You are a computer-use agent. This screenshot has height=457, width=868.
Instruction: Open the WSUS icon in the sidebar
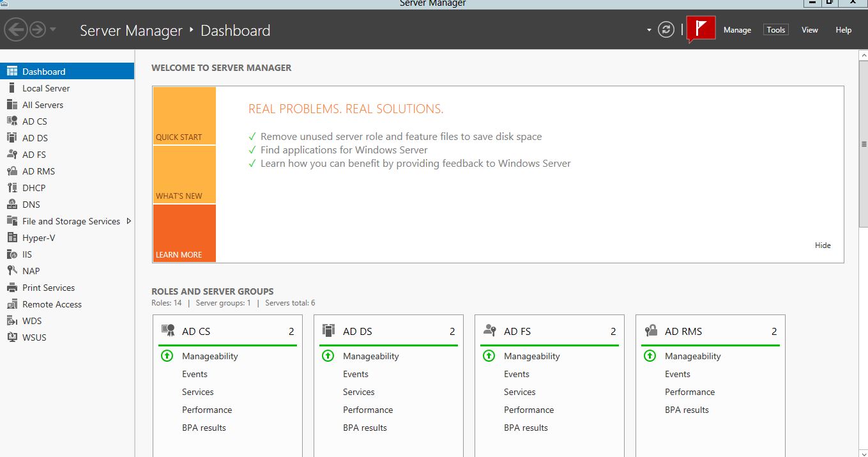coord(11,337)
